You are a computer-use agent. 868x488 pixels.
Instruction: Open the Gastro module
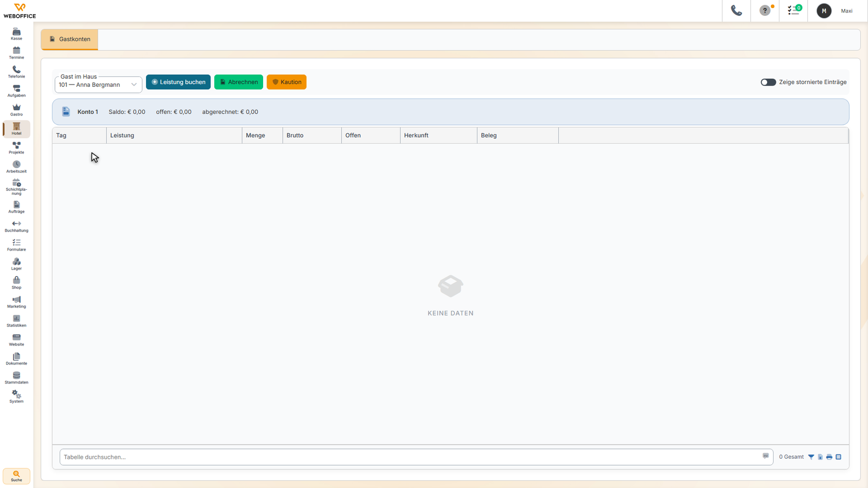point(16,110)
